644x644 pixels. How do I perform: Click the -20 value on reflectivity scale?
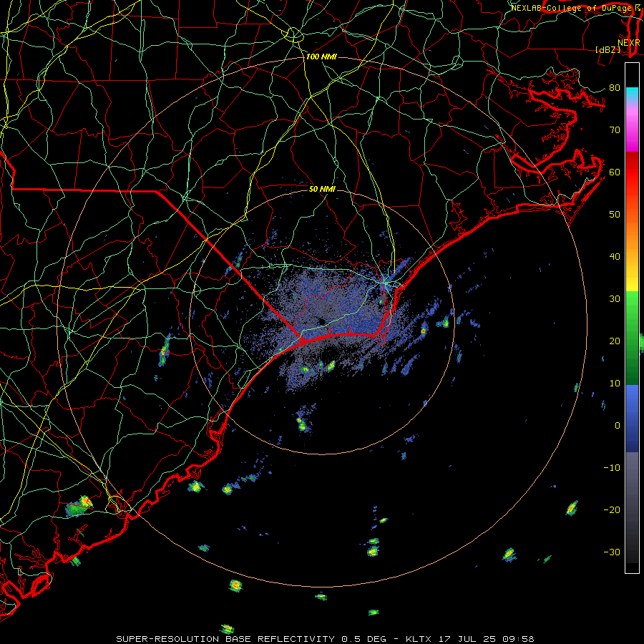(612, 509)
